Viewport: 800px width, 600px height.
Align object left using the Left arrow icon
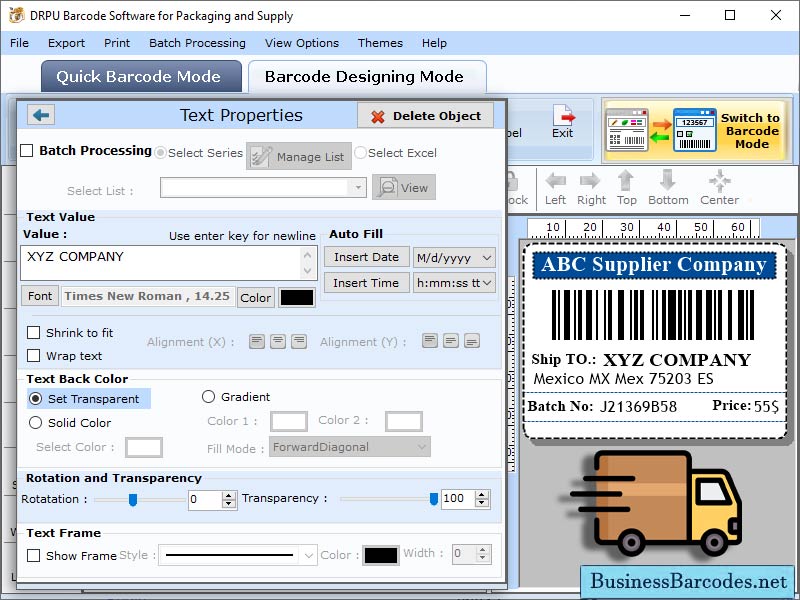[x=555, y=182]
